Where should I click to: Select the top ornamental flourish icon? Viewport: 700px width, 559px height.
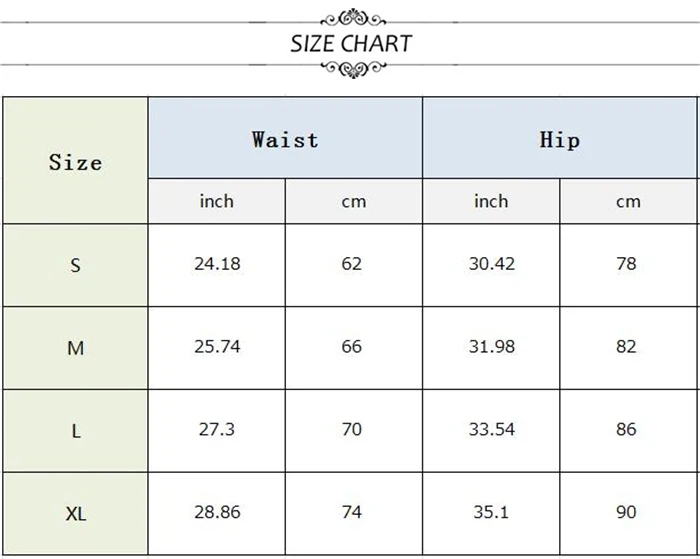pyautogui.click(x=353, y=18)
